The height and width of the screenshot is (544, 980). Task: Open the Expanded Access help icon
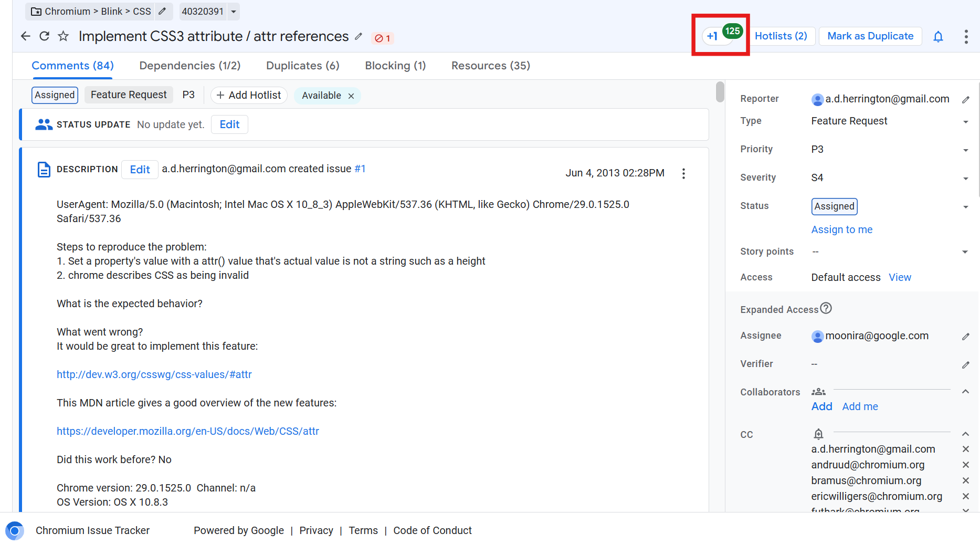pyautogui.click(x=827, y=308)
